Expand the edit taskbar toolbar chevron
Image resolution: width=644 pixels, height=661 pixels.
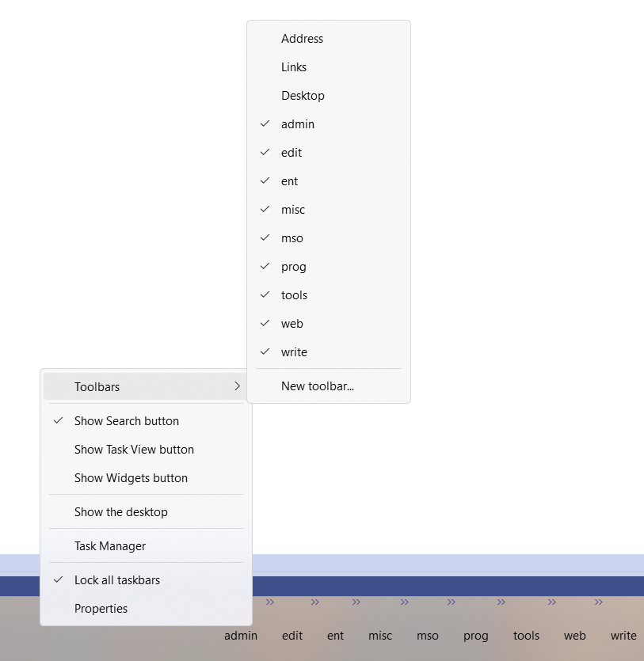click(315, 602)
